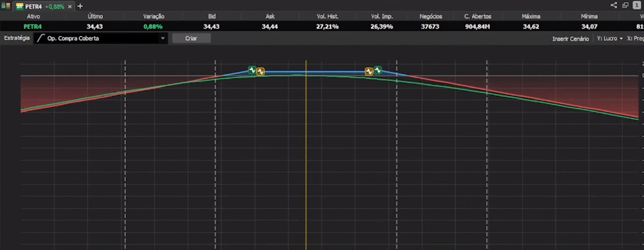
Task: Click the detach window icon
Action: point(625,5)
